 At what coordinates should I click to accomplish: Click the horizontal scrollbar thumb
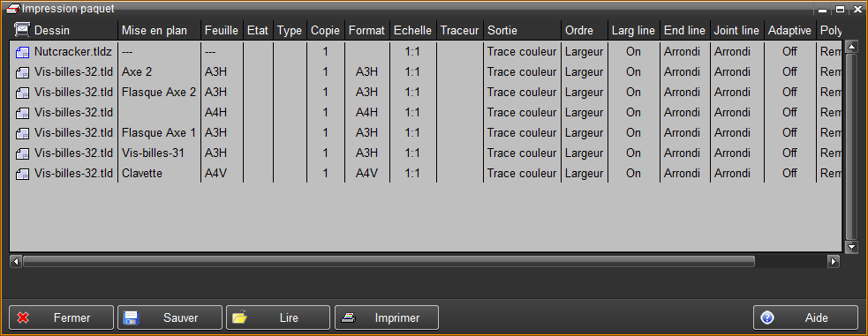[389, 261]
